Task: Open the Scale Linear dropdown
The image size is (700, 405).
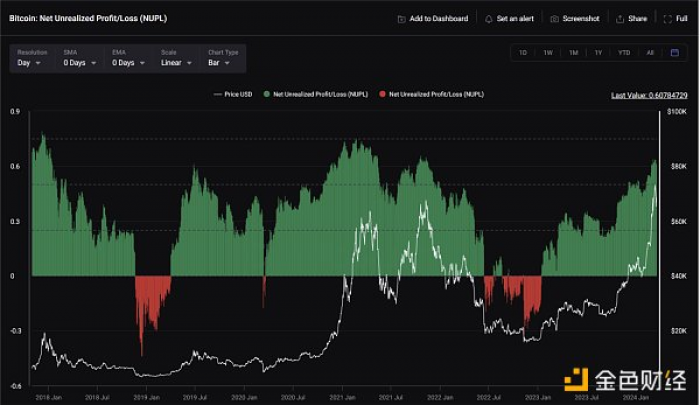Action: (x=176, y=58)
